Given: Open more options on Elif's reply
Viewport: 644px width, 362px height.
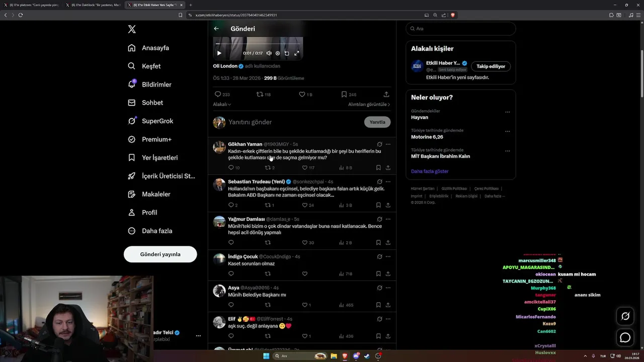Looking at the screenshot, I should [x=388, y=319].
